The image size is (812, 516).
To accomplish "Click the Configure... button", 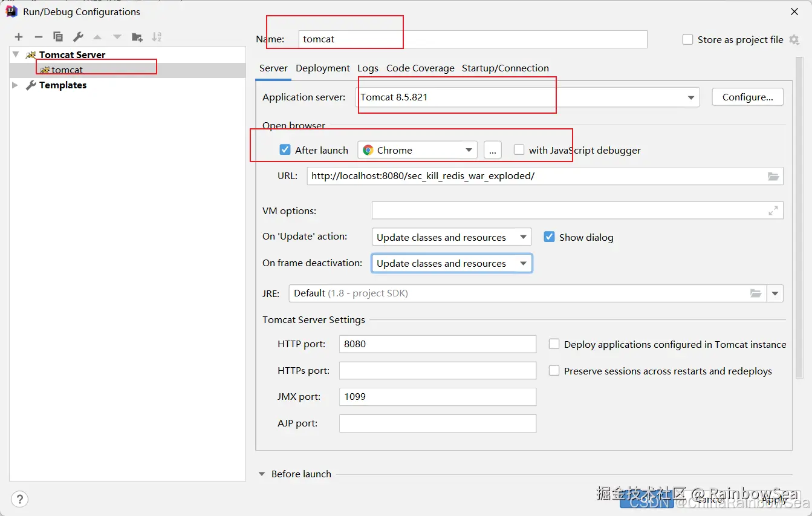I will (747, 97).
